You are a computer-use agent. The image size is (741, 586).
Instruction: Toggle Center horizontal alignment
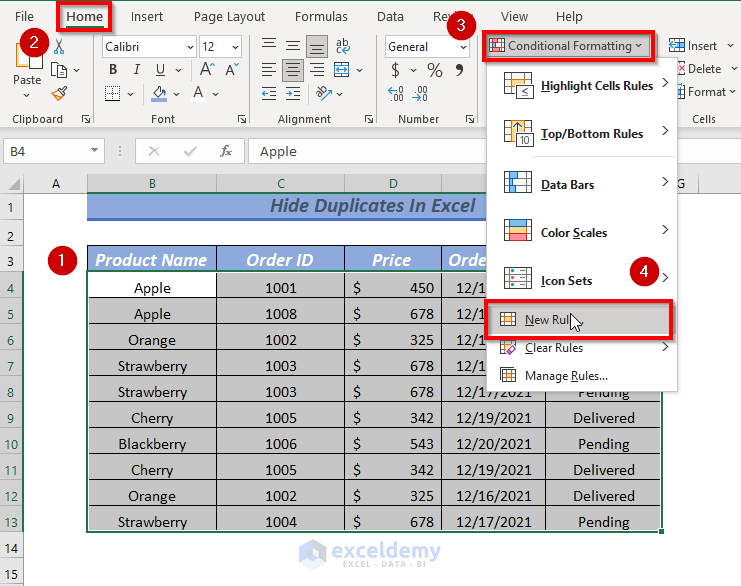click(293, 70)
